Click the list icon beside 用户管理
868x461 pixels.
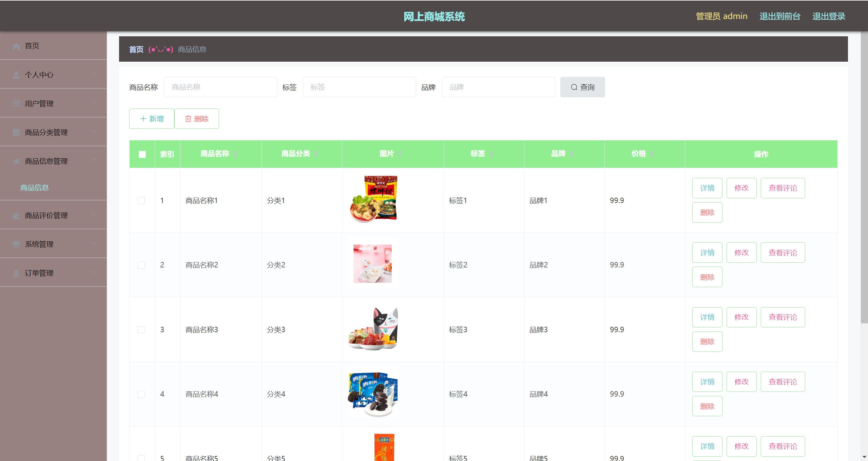pyautogui.click(x=16, y=104)
